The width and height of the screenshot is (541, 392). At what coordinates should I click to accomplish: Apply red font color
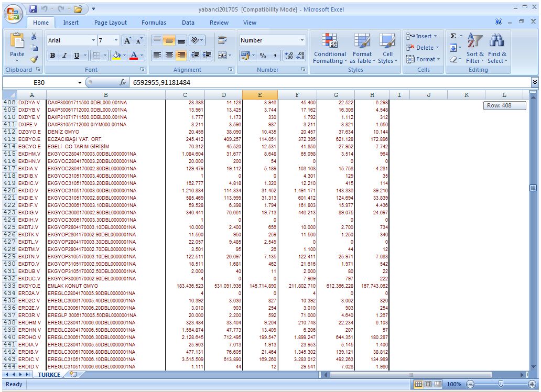134,56
